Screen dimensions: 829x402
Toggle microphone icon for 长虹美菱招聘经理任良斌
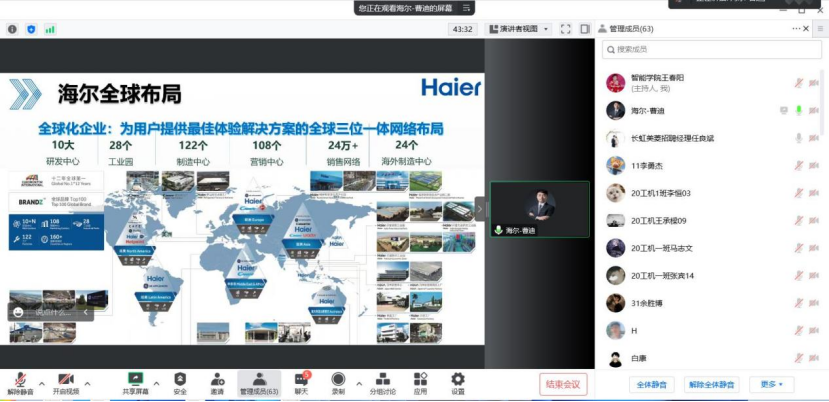click(799, 138)
